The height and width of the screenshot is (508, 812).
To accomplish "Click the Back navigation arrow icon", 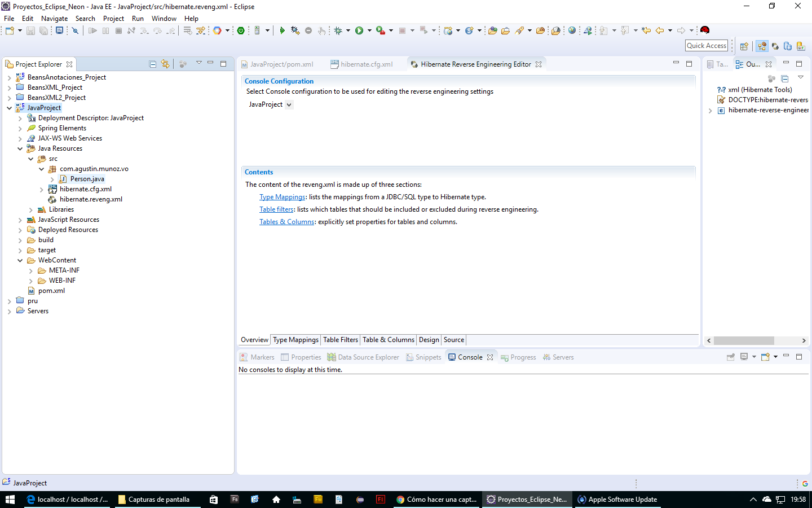I will pyautogui.click(x=660, y=30).
